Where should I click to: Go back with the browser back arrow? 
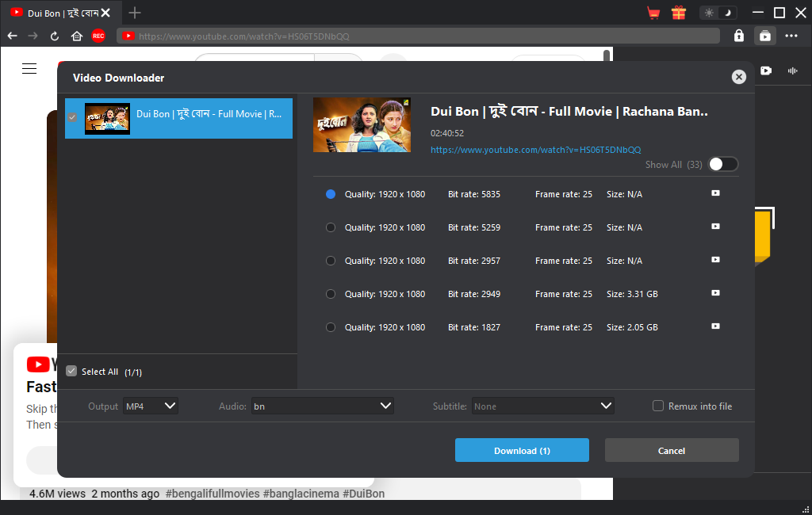tap(13, 36)
